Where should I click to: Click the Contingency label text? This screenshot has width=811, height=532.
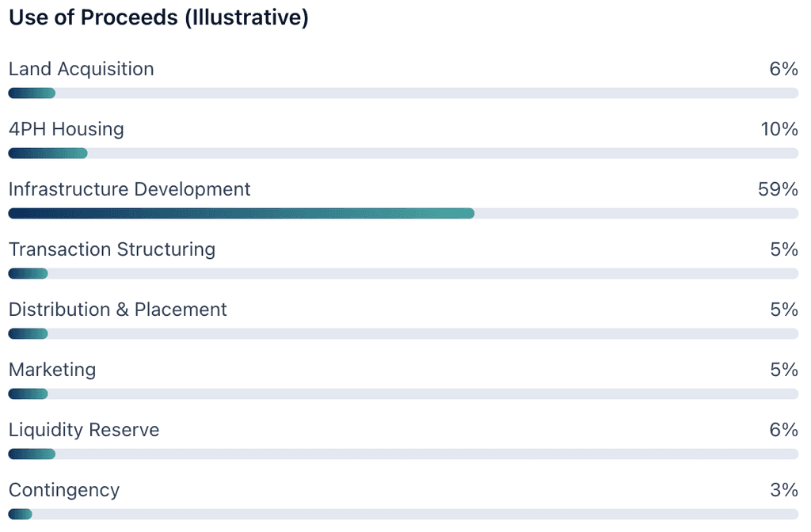(64, 490)
